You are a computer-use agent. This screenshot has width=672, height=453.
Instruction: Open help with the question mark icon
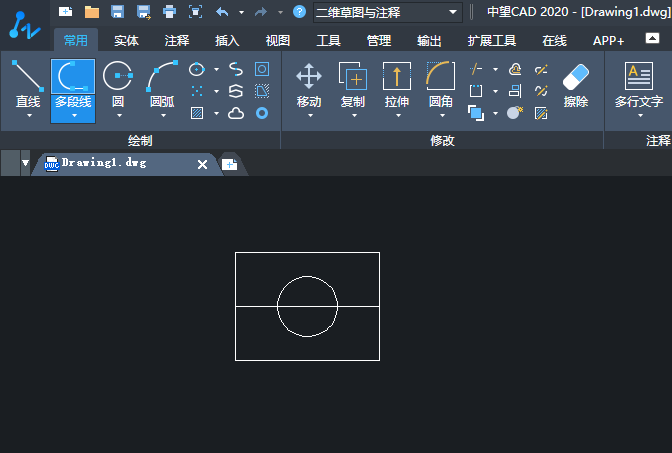(x=299, y=12)
